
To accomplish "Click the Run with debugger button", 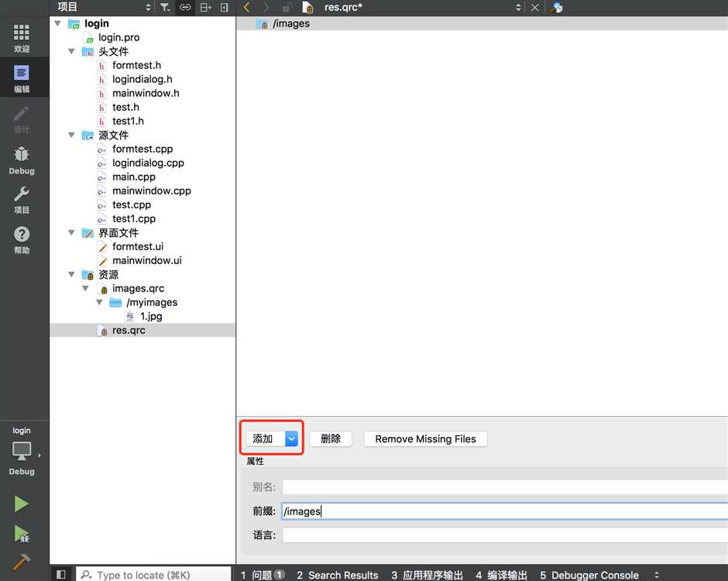I will (x=22, y=534).
